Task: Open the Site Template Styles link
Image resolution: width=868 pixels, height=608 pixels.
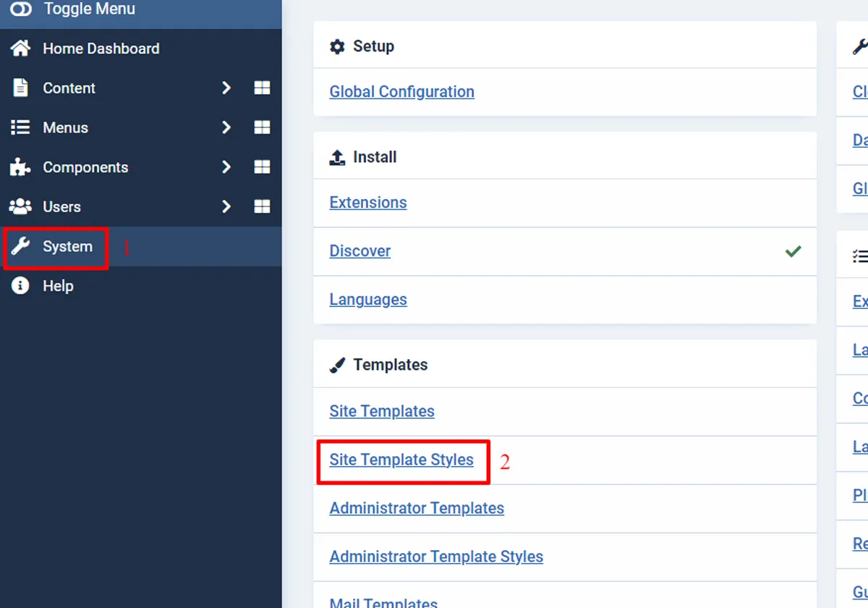Action: click(401, 460)
